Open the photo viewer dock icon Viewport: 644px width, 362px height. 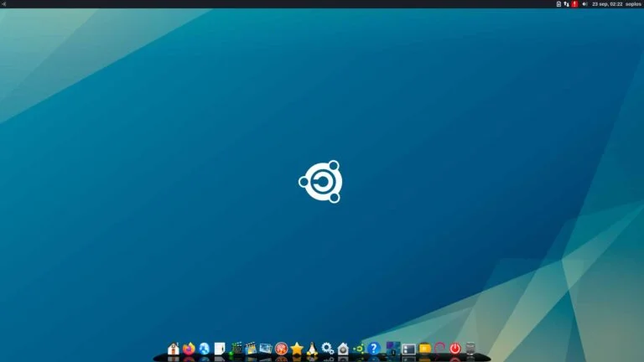pos(266,349)
